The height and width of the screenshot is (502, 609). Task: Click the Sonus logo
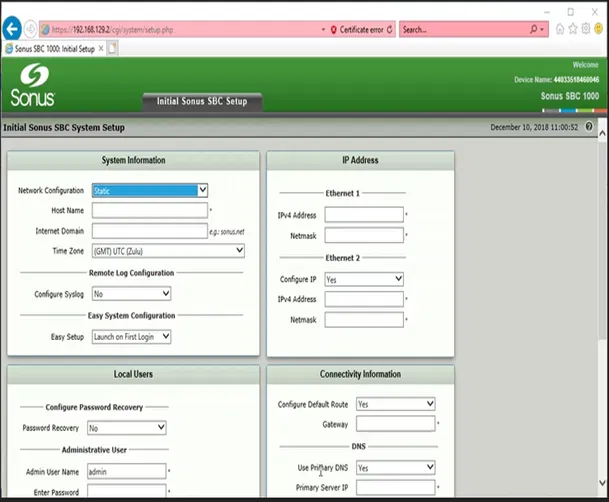(x=32, y=86)
